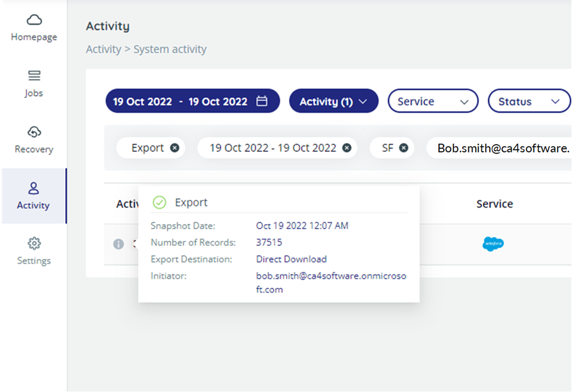Click the info icon on the export row
Screen dimensions: 577x392
[119, 244]
